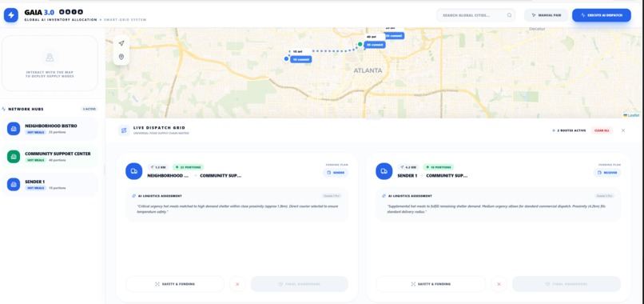Click the 25 Portions green tag

point(188,167)
